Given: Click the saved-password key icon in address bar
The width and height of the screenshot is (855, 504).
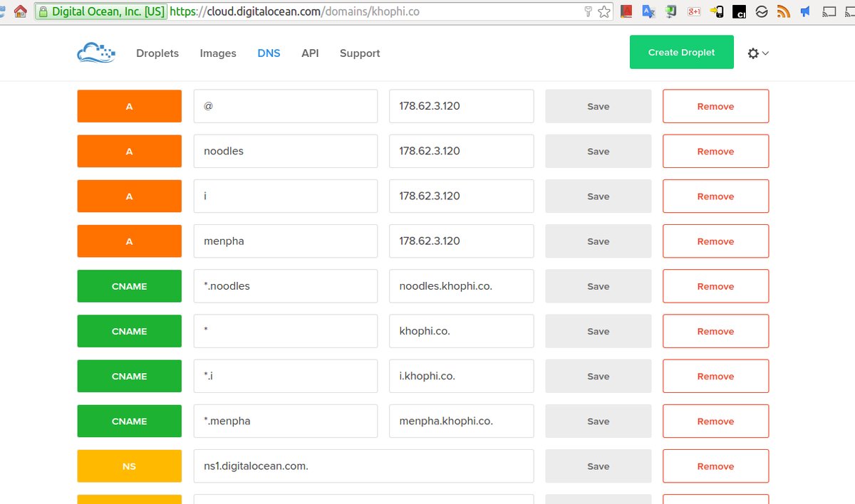Looking at the screenshot, I should tap(588, 11).
